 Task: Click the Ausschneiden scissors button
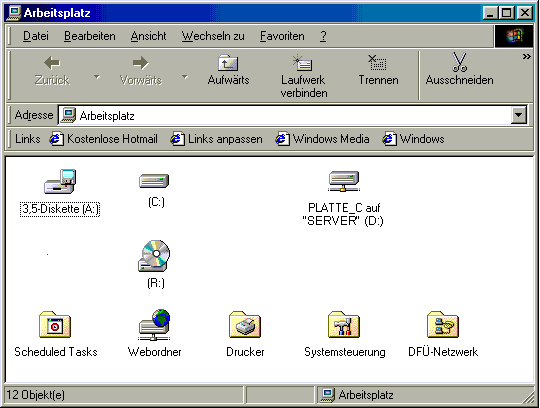coord(459,70)
